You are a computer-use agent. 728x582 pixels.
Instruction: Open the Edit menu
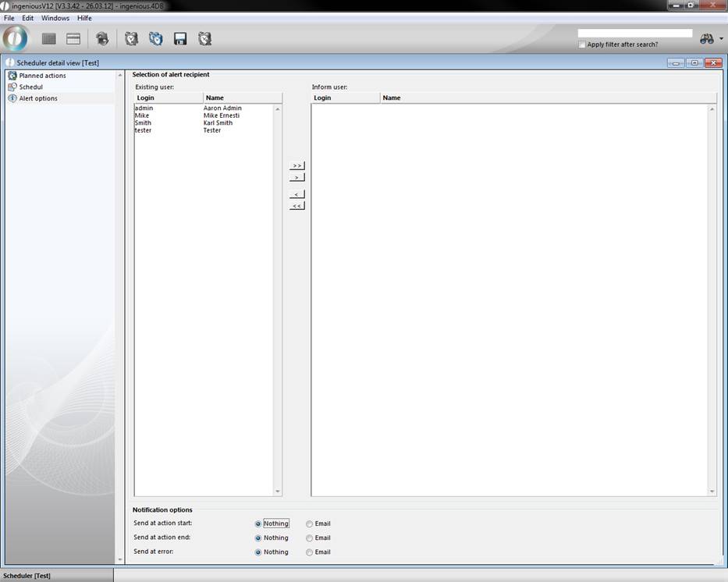[x=28, y=18]
